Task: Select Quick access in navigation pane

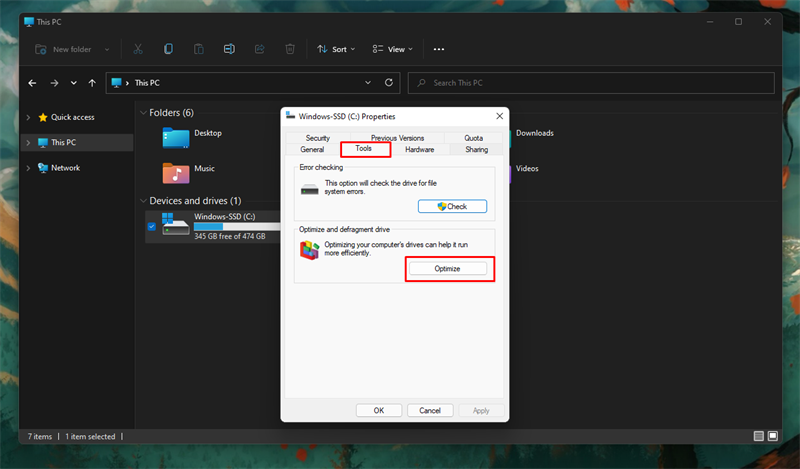Action: point(72,117)
